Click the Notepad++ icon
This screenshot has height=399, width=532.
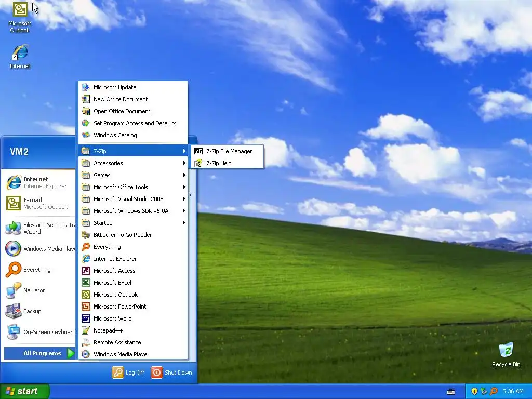86,330
